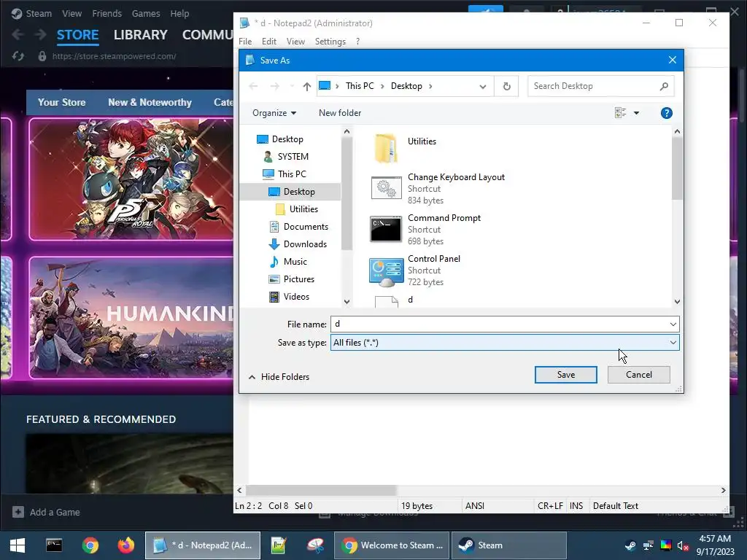Click the Save button in Save As dialog
Image resolution: width=747 pixels, height=560 pixels.
coord(565,375)
